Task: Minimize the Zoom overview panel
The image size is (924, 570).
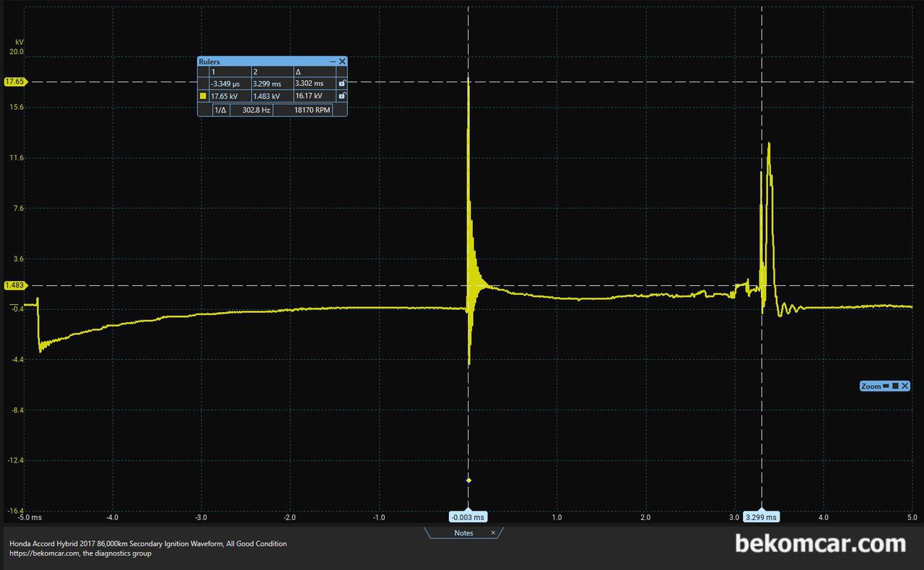Action: pos(885,387)
